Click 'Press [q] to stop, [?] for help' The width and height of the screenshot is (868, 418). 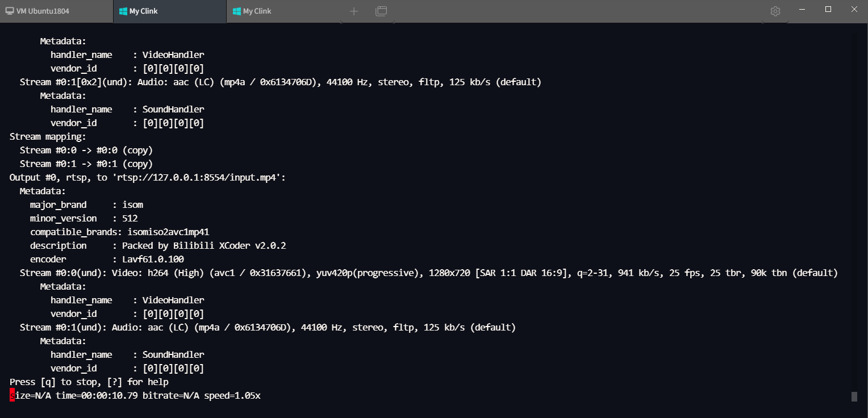click(89, 382)
